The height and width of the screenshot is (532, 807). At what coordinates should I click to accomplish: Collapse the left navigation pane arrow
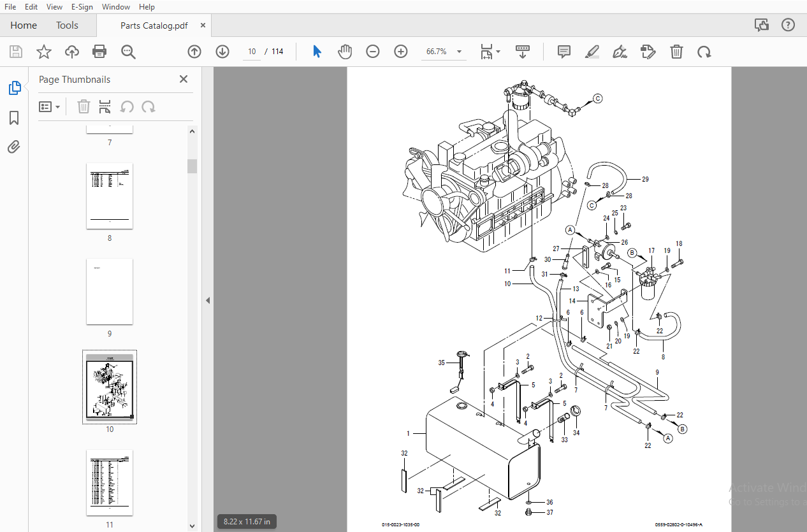coord(208,300)
